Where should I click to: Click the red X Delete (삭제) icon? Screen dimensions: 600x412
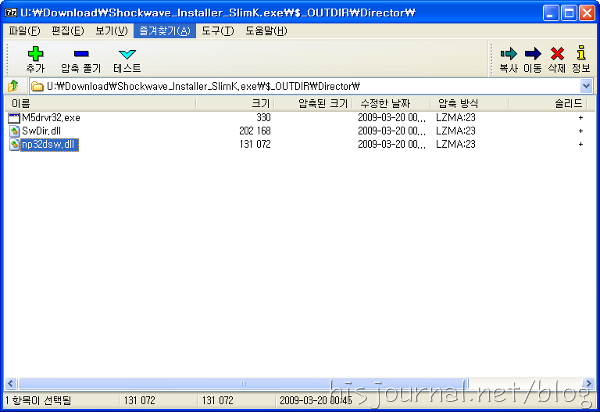pyautogui.click(x=557, y=54)
